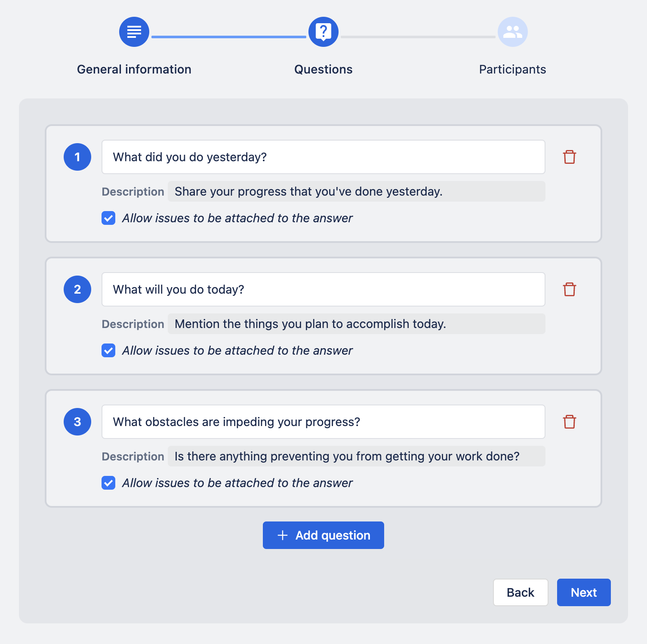Viewport: 647px width, 644px height.
Task: Open the Participants step people icon
Action: [x=513, y=32]
